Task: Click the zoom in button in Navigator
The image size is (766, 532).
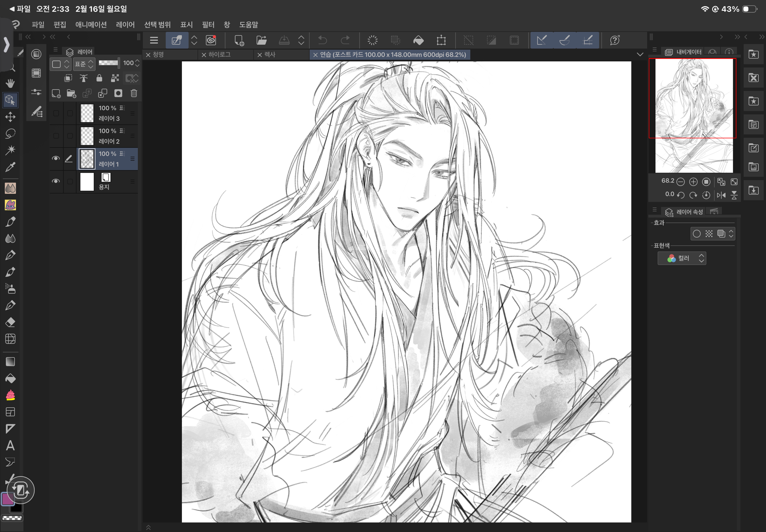Action: (693, 182)
